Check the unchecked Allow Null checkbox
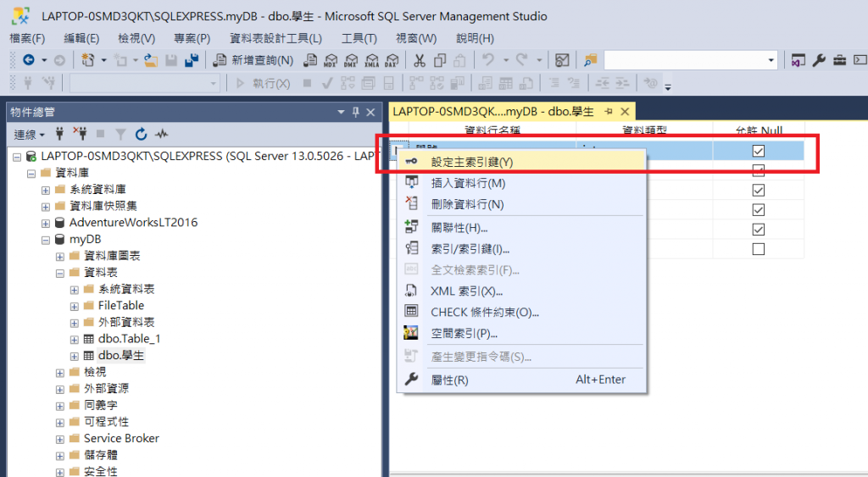 (x=759, y=249)
